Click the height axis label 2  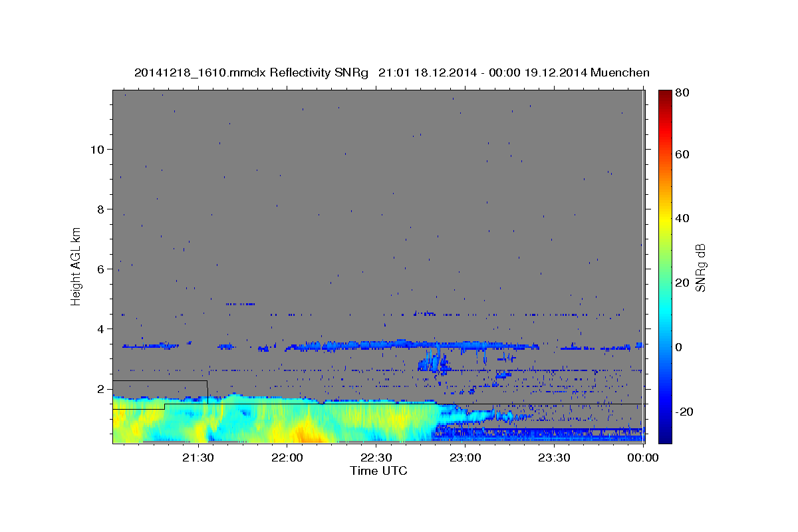pyautogui.click(x=101, y=388)
